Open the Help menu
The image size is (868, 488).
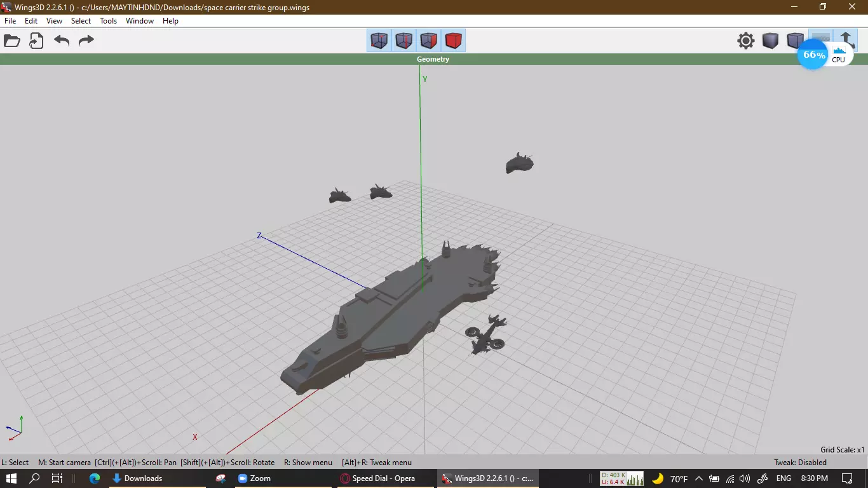170,21
